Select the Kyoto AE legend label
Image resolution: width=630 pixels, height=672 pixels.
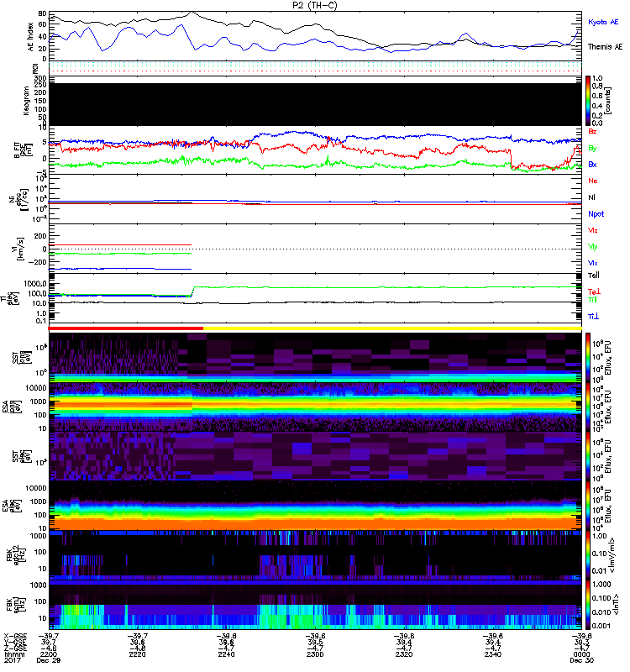603,22
